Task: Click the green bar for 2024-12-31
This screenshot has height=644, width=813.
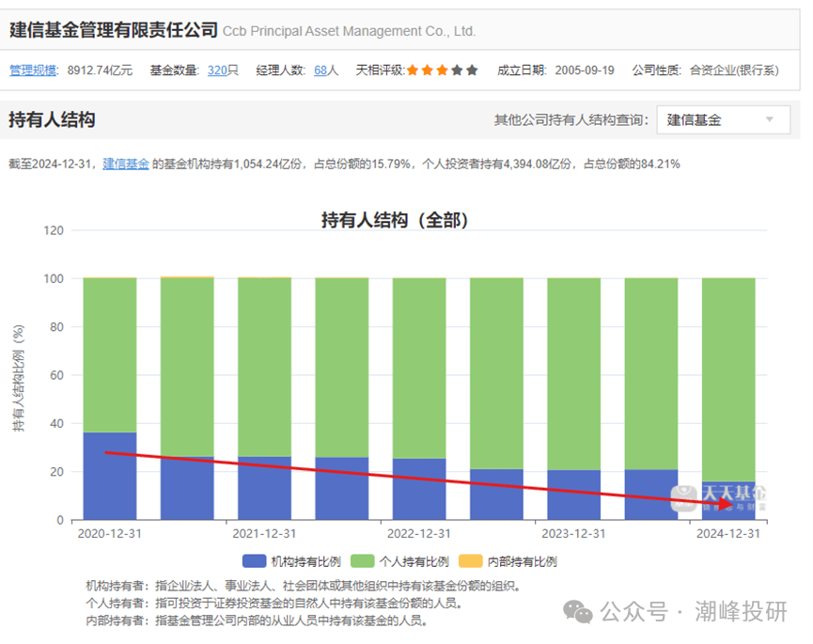Action: pyautogui.click(x=728, y=380)
